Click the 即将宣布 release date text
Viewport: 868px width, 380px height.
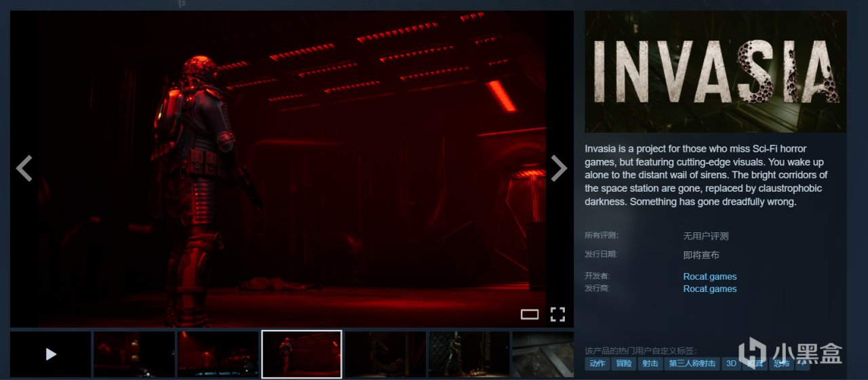(701, 255)
